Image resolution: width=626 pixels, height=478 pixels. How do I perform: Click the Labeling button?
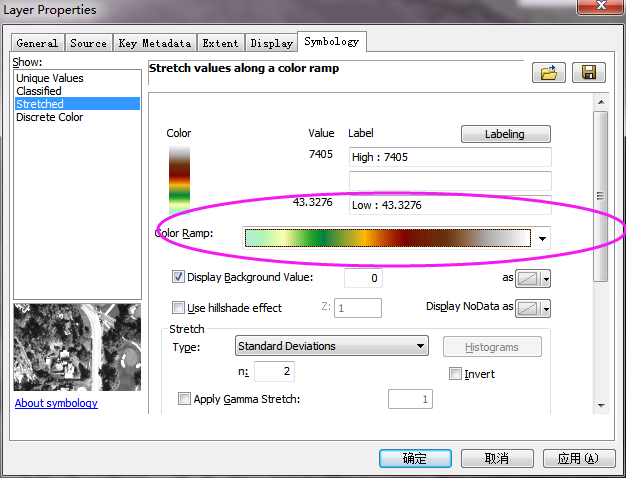pyautogui.click(x=505, y=134)
